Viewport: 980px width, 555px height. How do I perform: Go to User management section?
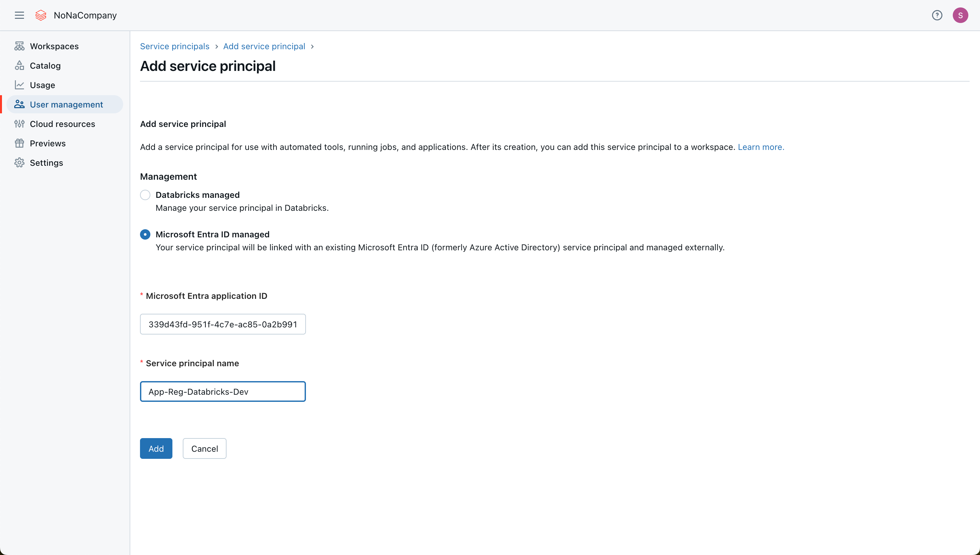pos(66,105)
